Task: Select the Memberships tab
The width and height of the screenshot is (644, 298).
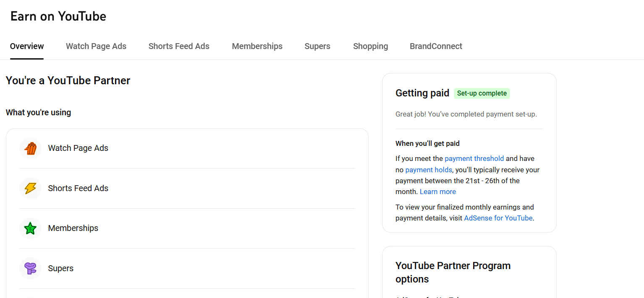Action: pos(257,47)
